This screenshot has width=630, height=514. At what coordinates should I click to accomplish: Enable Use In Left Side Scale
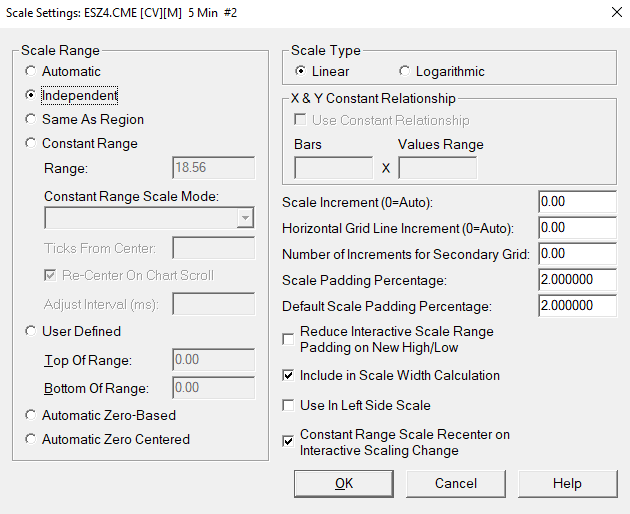click(289, 406)
